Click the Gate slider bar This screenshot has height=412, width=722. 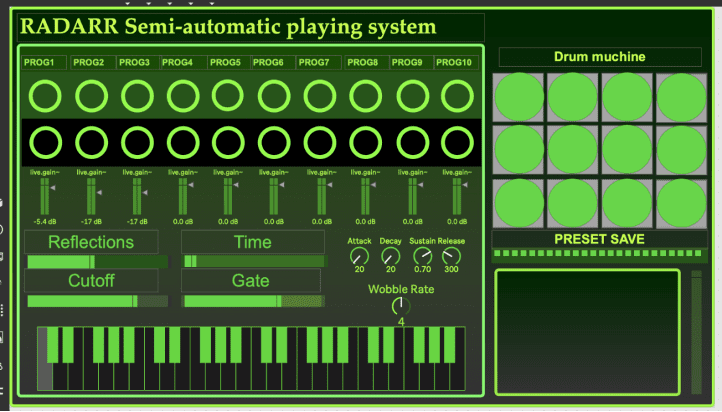coord(254,301)
